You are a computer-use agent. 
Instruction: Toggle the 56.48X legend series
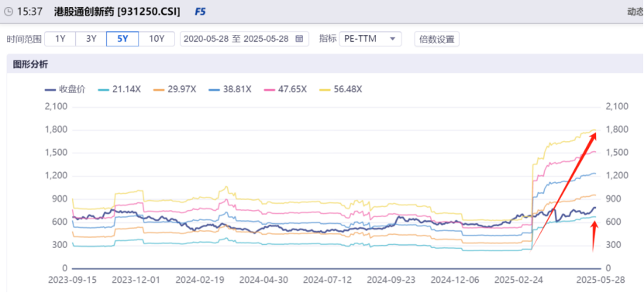click(340, 89)
